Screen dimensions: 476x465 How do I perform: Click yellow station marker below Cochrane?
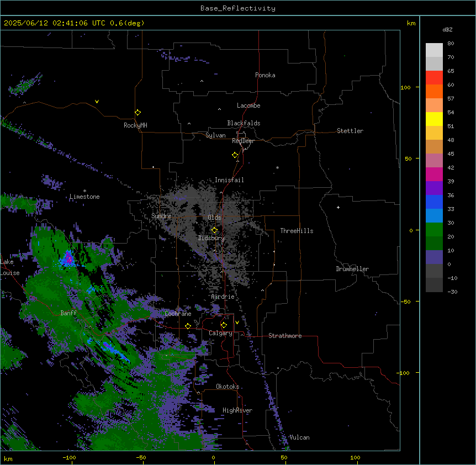click(x=188, y=326)
